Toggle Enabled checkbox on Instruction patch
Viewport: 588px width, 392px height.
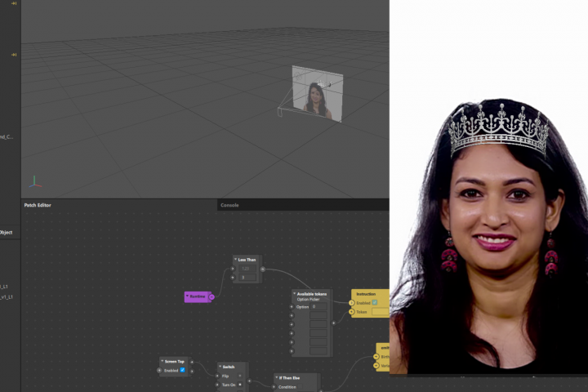tap(374, 302)
